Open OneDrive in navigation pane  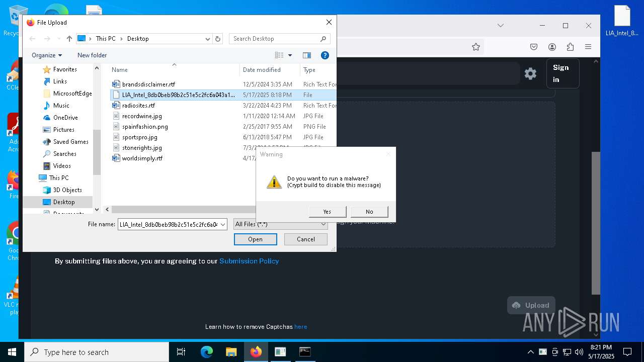pyautogui.click(x=65, y=118)
